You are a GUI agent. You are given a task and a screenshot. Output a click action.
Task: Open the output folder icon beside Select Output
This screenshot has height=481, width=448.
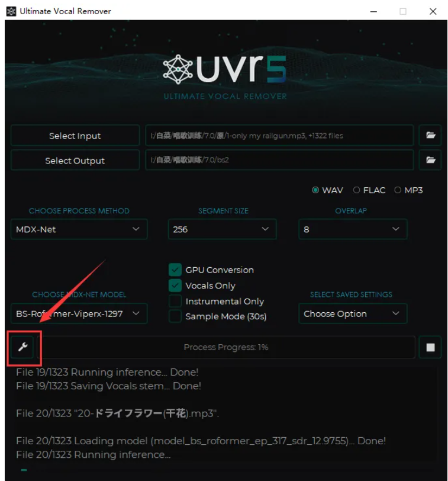[x=430, y=160]
